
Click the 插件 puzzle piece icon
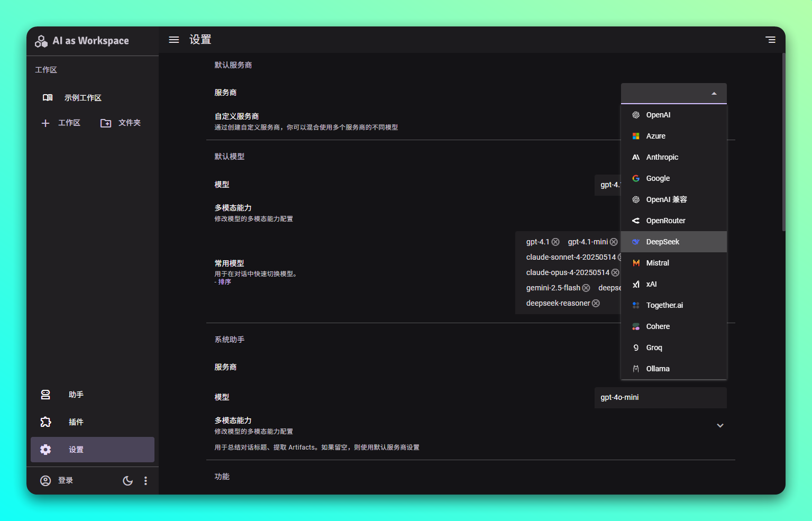45,422
